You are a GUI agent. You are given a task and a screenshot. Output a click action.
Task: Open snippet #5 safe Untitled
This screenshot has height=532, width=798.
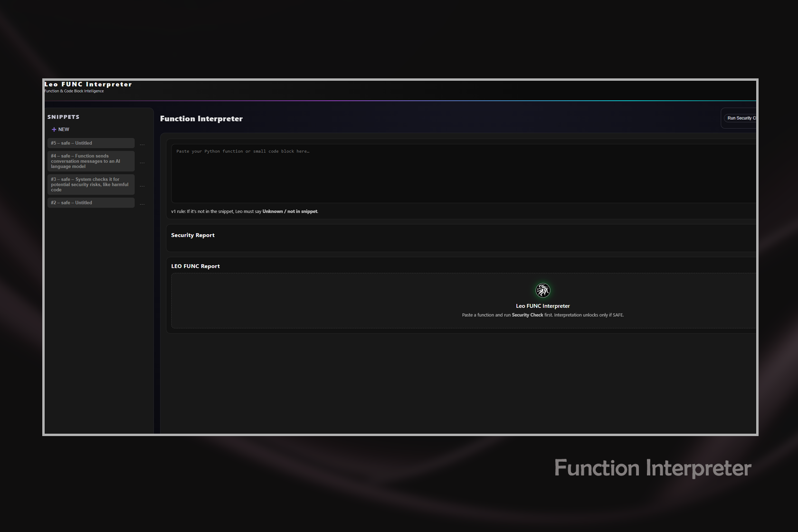coord(91,143)
